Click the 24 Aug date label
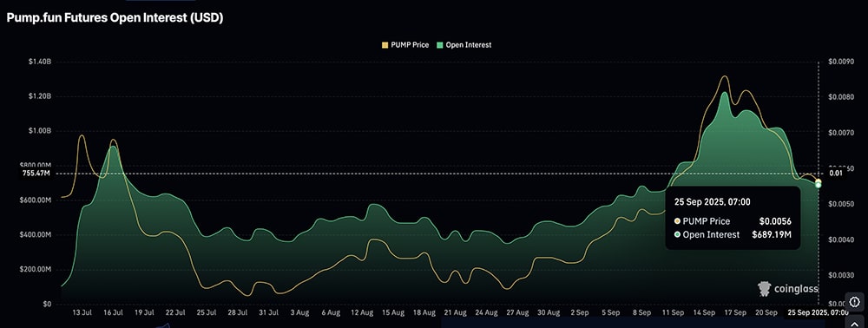The image size is (868, 328). 487,313
